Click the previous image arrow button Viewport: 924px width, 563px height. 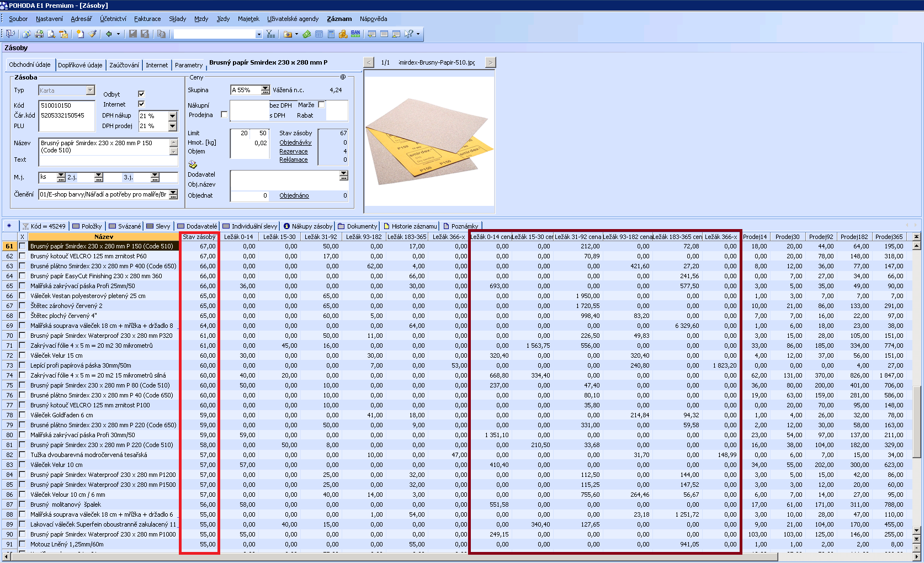369,62
